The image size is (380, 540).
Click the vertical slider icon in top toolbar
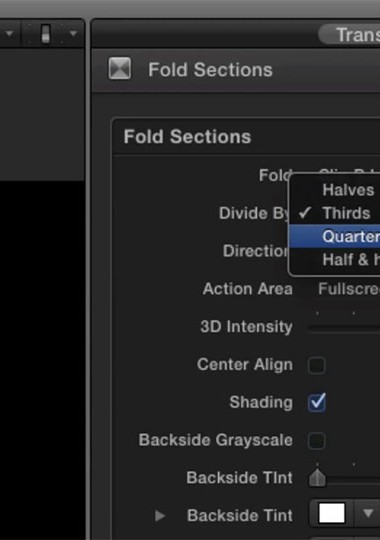[x=45, y=34]
